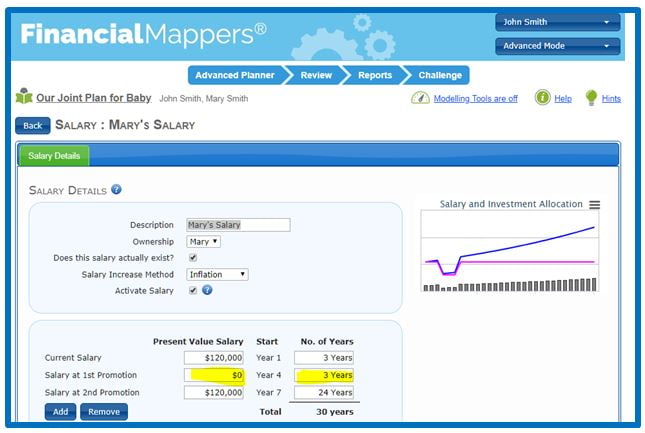Click the help icon beside Activate Salary
The width and height of the screenshot is (645, 433).
[207, 290]
